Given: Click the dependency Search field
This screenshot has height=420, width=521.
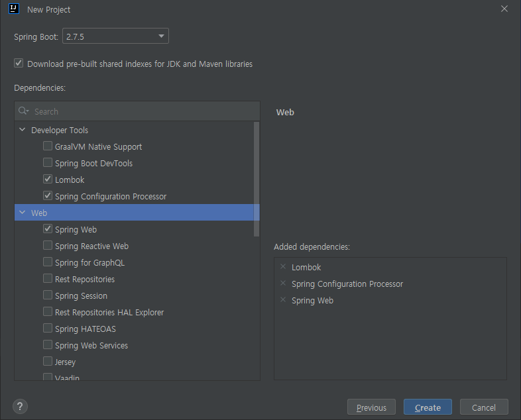Looking at the screenshot, I should [x=137, y=111].
